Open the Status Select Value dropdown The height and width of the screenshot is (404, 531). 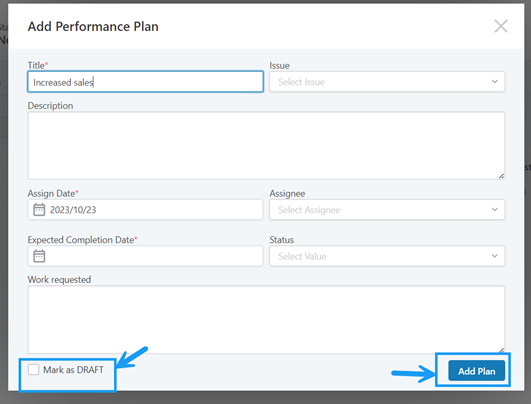[x=387, y=256]
